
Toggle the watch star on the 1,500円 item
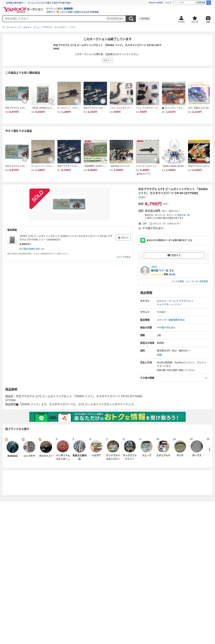(129, 159)
